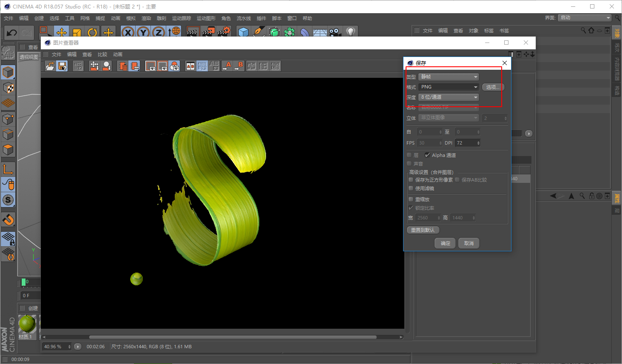Toggle X axis lock icon
The image size is (622, 364).
pyautogui.click(x=128, y=32)
